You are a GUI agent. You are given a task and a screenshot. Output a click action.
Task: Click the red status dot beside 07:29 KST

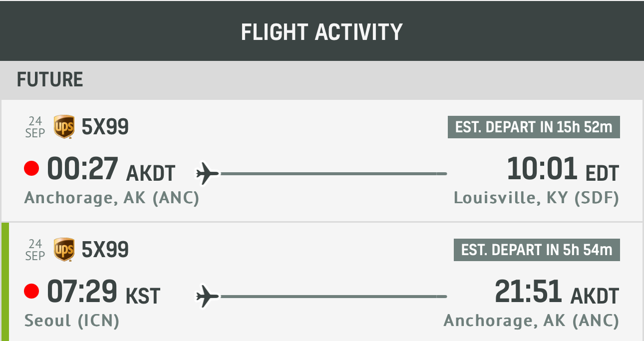[31, 291]
